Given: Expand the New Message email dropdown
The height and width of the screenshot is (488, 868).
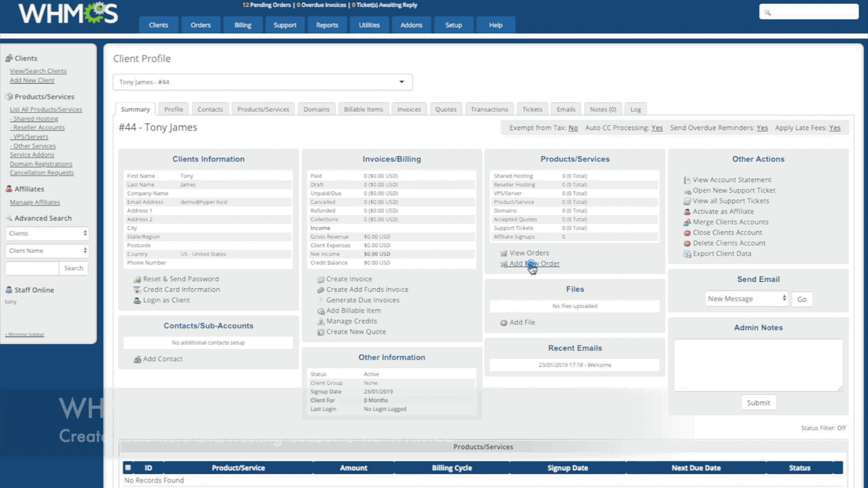Looking at the screenshot, I should [x=746, y=299].
